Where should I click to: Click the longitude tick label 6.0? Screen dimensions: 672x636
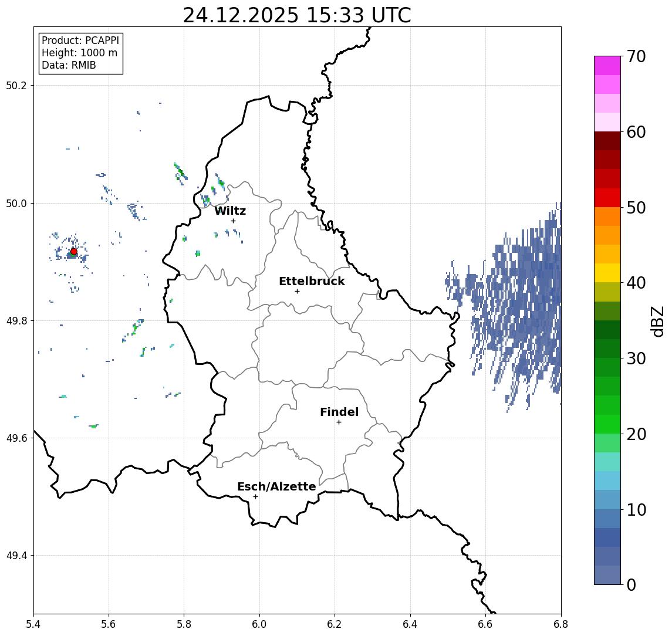coord(259,624)
